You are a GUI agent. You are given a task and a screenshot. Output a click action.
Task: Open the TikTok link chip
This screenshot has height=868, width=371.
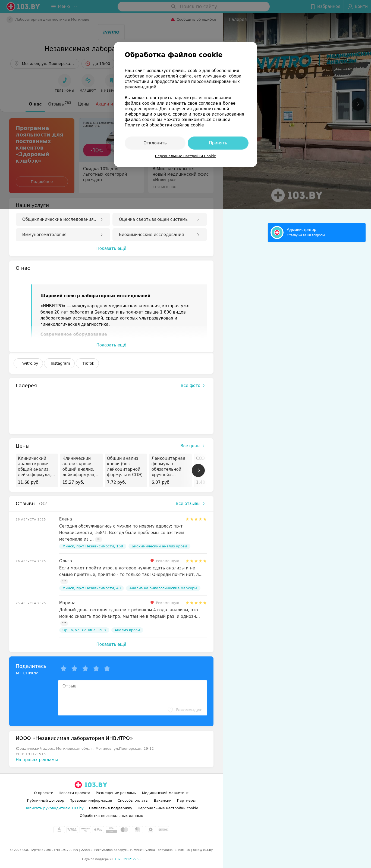click(x=87, y=363)
